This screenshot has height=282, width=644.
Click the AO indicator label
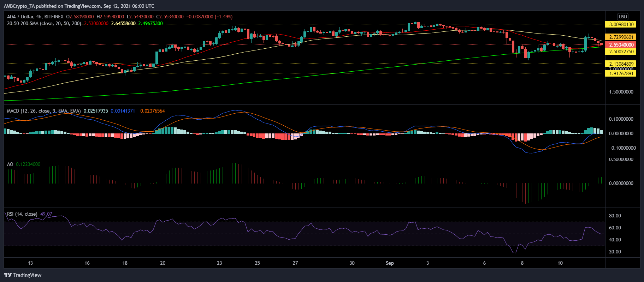[10, 164]
